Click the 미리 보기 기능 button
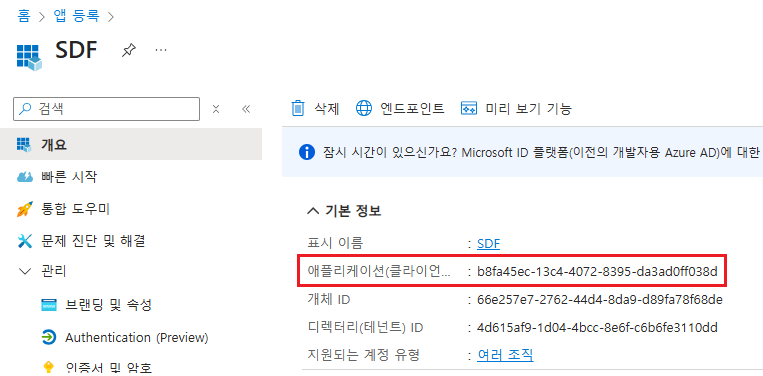 click(516, 108)
